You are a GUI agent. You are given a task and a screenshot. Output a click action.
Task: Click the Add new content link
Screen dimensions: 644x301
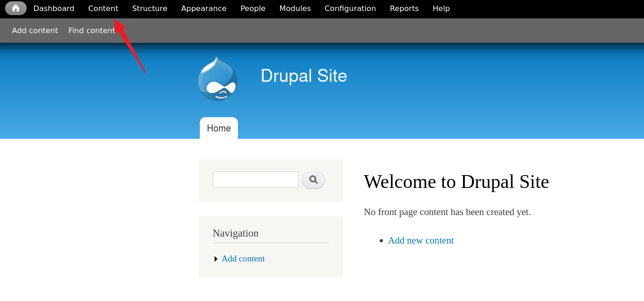point(420,240)
